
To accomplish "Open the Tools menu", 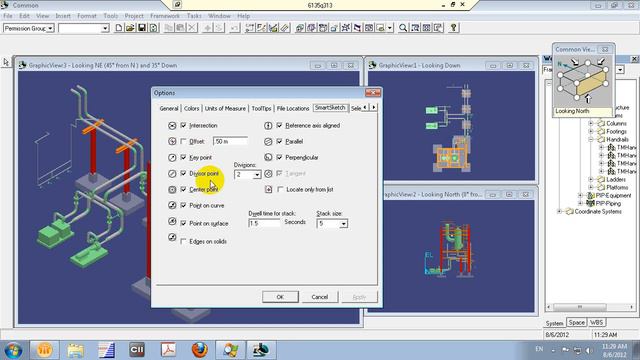I will pos(110,16).
